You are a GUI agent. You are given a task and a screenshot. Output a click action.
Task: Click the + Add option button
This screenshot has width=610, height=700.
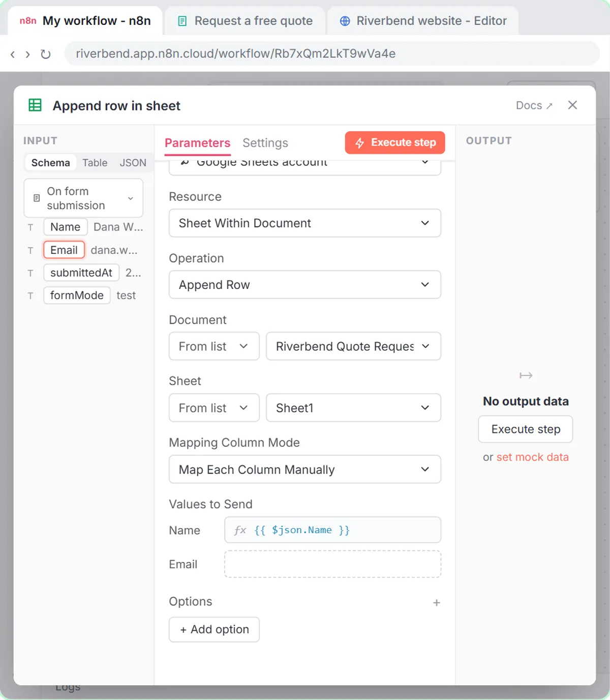click(x=214, y=630)
